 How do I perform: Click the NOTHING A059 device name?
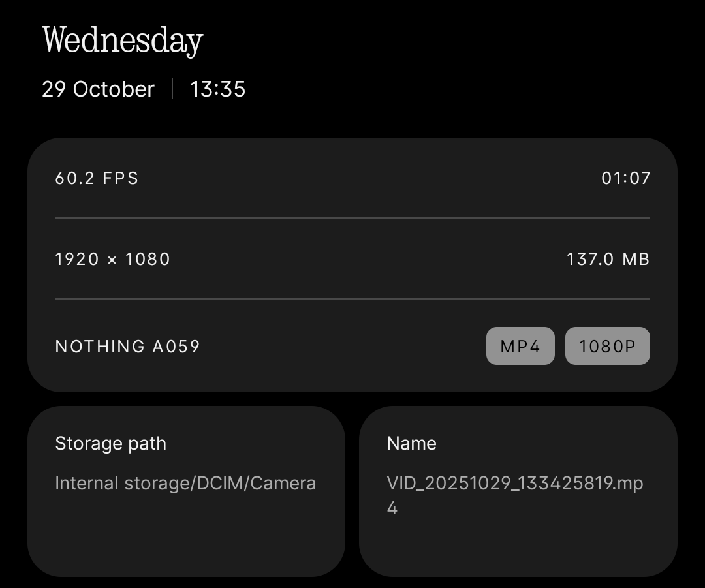[127, 346]
